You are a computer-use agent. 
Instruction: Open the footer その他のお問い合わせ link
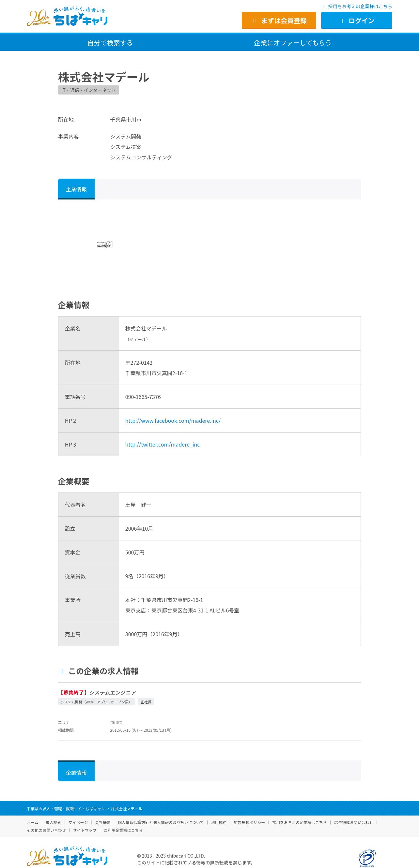[46, 830]
